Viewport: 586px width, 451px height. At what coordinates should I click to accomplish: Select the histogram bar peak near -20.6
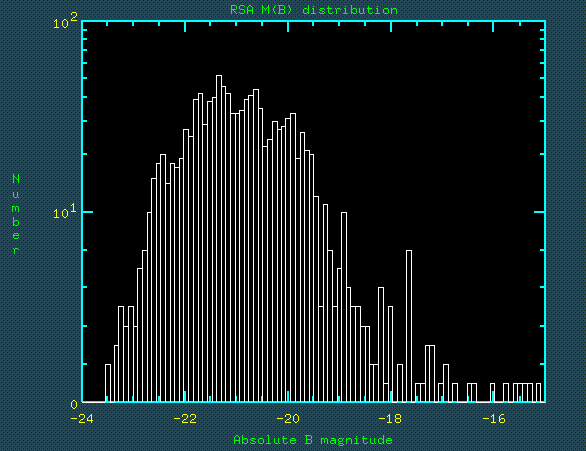(x=256, y=246)
